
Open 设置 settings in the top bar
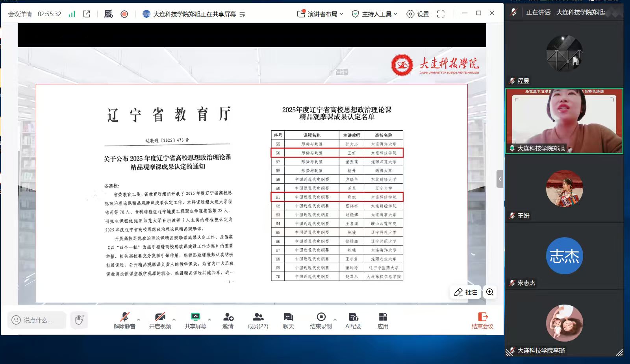click(418, 14)
